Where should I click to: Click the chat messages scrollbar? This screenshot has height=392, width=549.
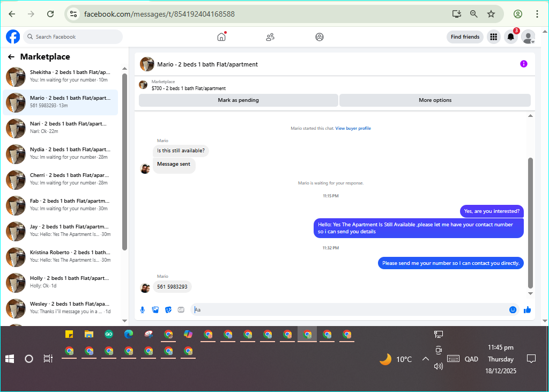(x=530, y=223)
